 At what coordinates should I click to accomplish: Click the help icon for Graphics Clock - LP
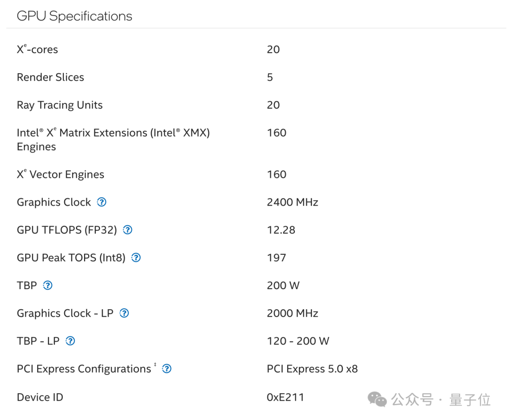pos(124,313)
